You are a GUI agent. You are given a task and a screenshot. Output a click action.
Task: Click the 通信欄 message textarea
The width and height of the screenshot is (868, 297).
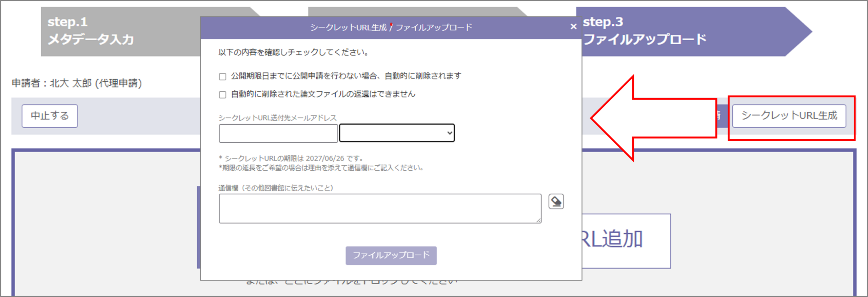click(380, 208)
